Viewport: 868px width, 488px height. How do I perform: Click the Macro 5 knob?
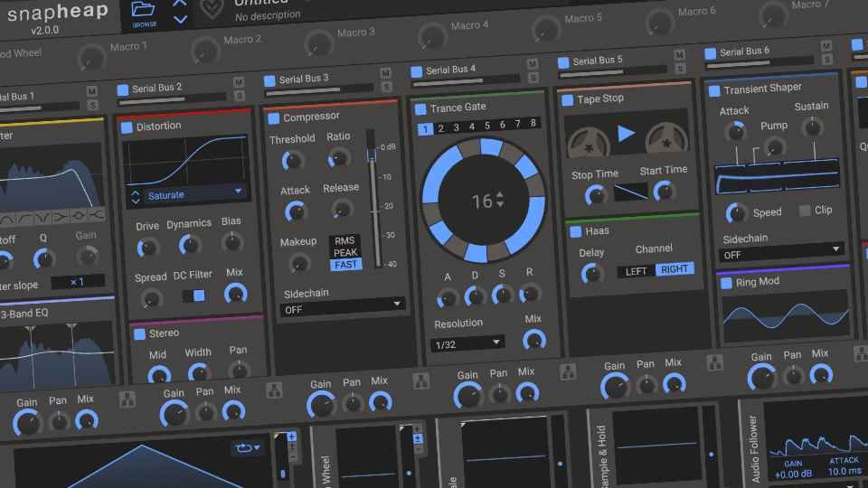545,29
